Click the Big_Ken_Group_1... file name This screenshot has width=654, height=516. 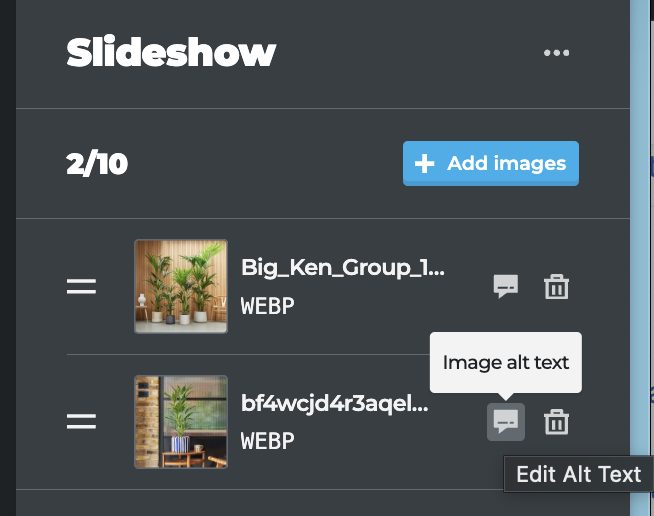[343, 268]
